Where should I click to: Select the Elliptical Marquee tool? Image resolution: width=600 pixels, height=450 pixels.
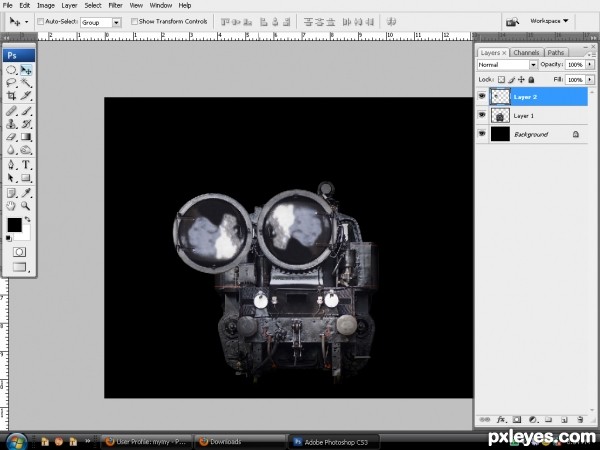coord(11,70)
